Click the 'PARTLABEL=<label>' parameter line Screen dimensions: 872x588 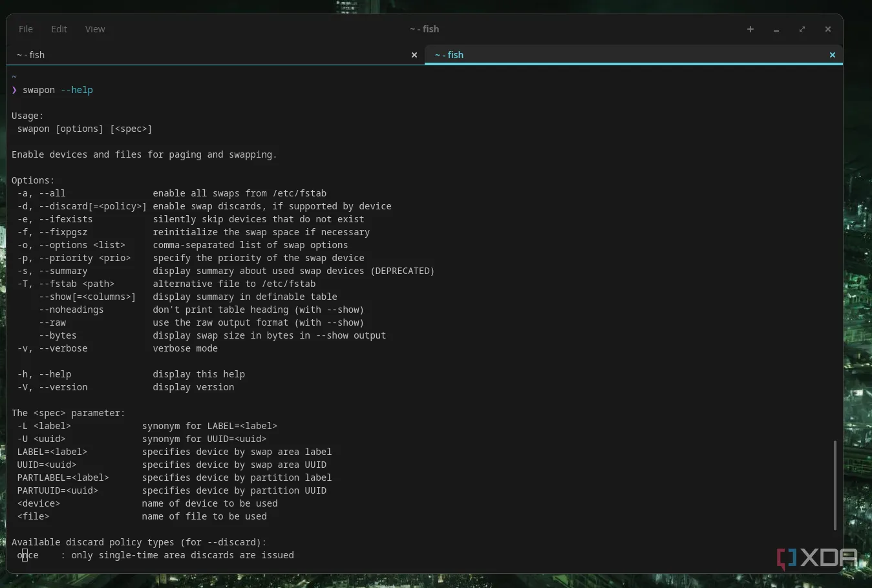[x=175, y=478]
